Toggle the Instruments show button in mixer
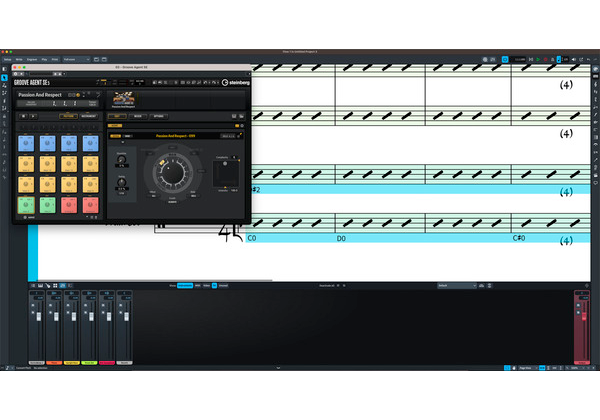The width and height of the screenshot is (600, 420). (185, 285)
